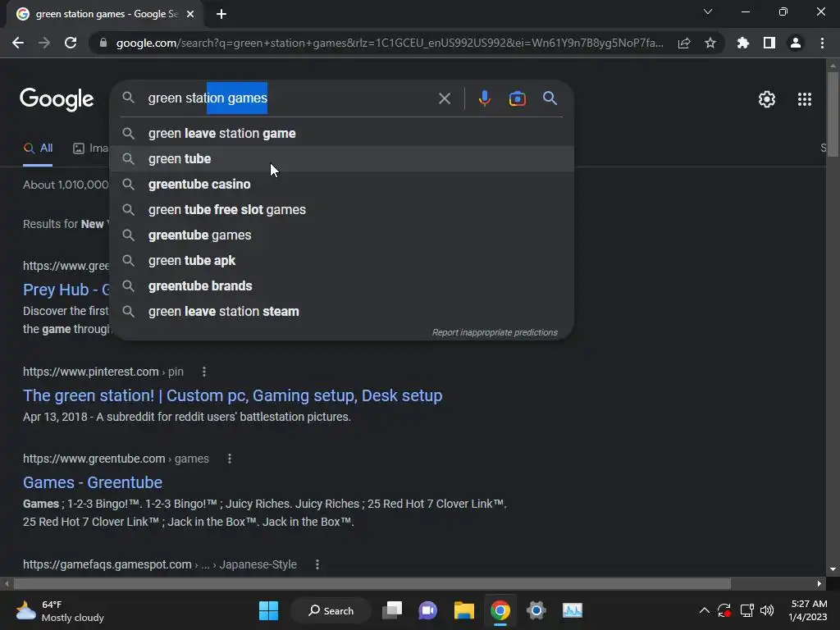Click the vertical page scrollbar
Viewport: 840px width, 630px height.
tap(833, 114)
